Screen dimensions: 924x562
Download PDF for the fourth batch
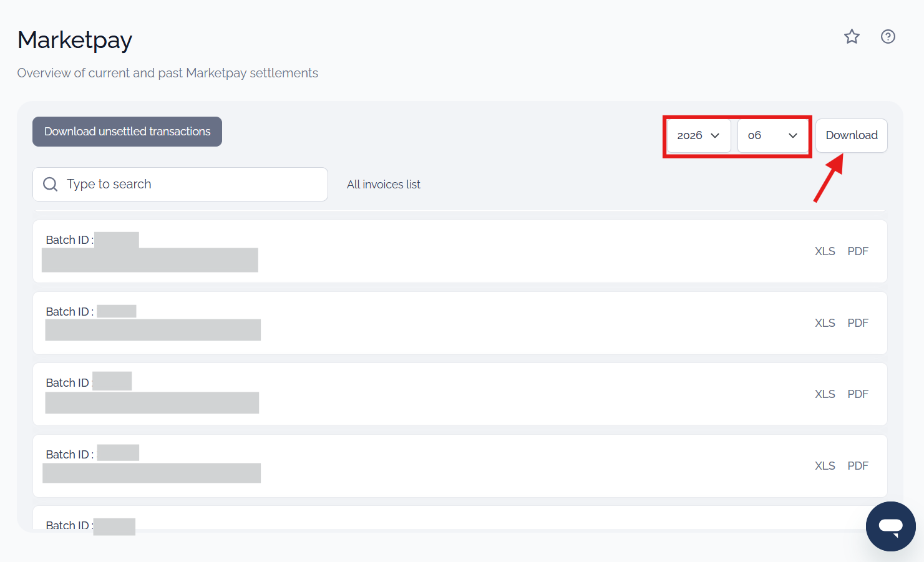coord(858,466)
